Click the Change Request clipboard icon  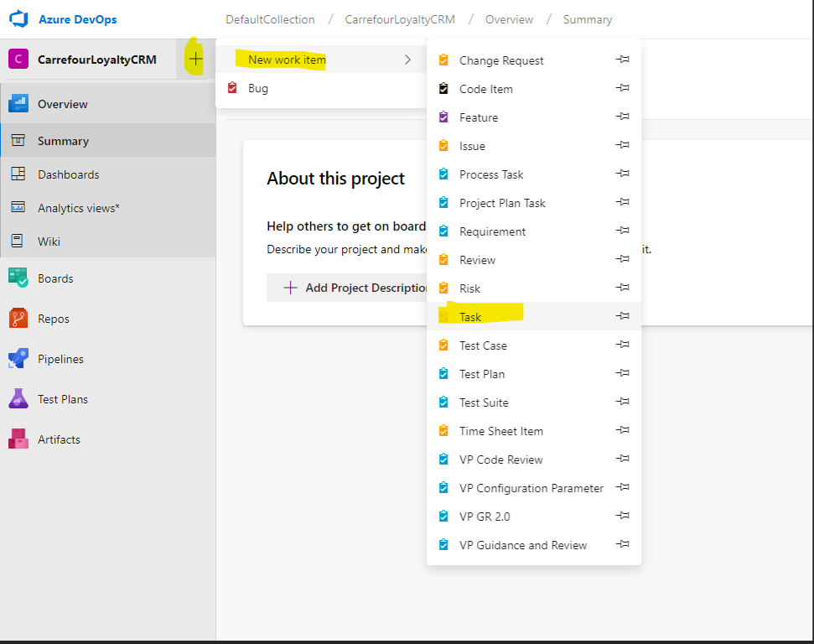[443, 60]
